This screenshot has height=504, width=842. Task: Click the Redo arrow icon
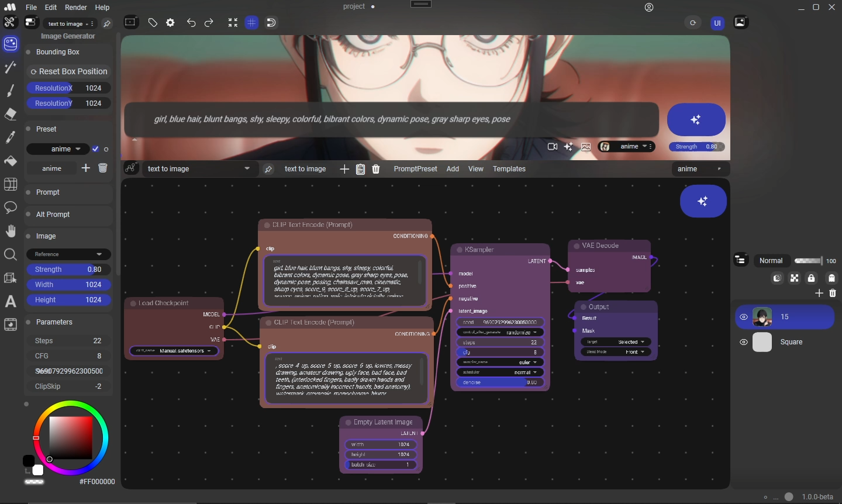209,23
